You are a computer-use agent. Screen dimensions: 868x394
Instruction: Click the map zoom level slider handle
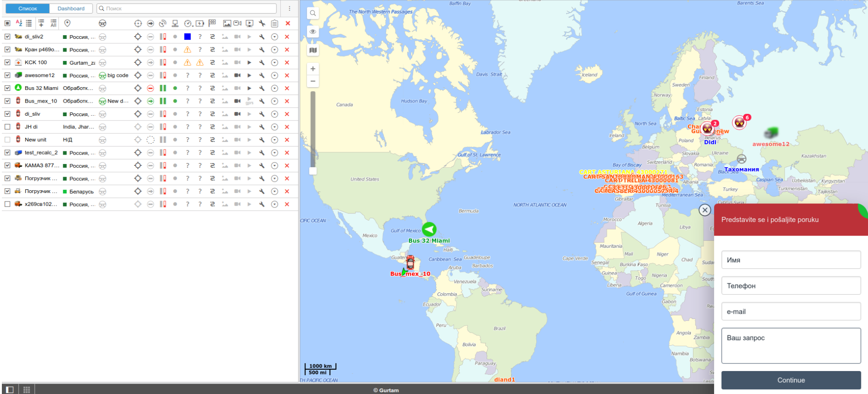[313, 171]
